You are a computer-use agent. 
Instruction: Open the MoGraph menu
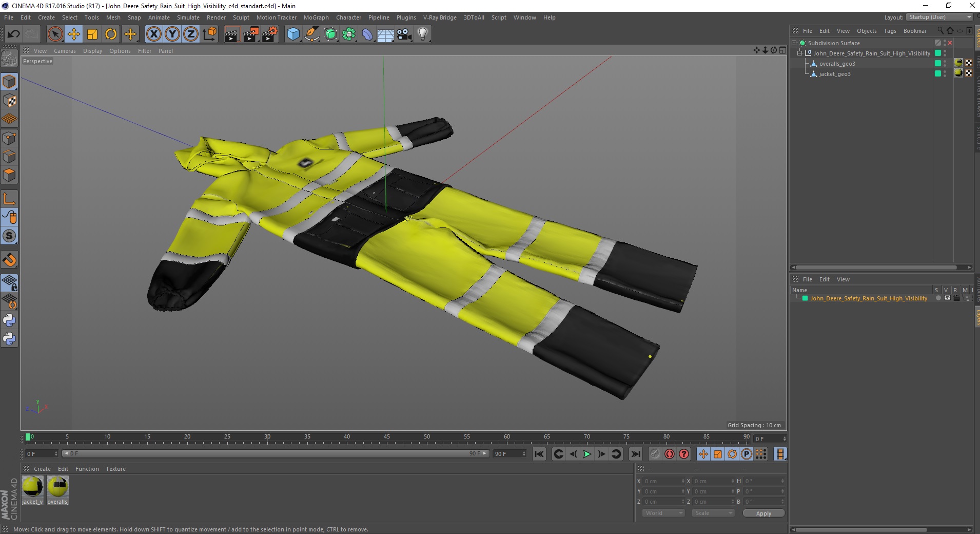point(316,17)
